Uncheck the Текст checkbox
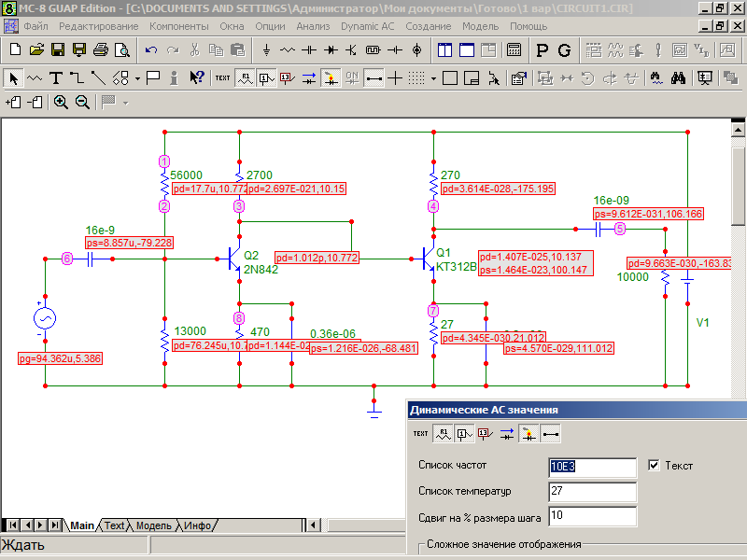The height and width of the screenshot is (560, 747). (654, 465)
